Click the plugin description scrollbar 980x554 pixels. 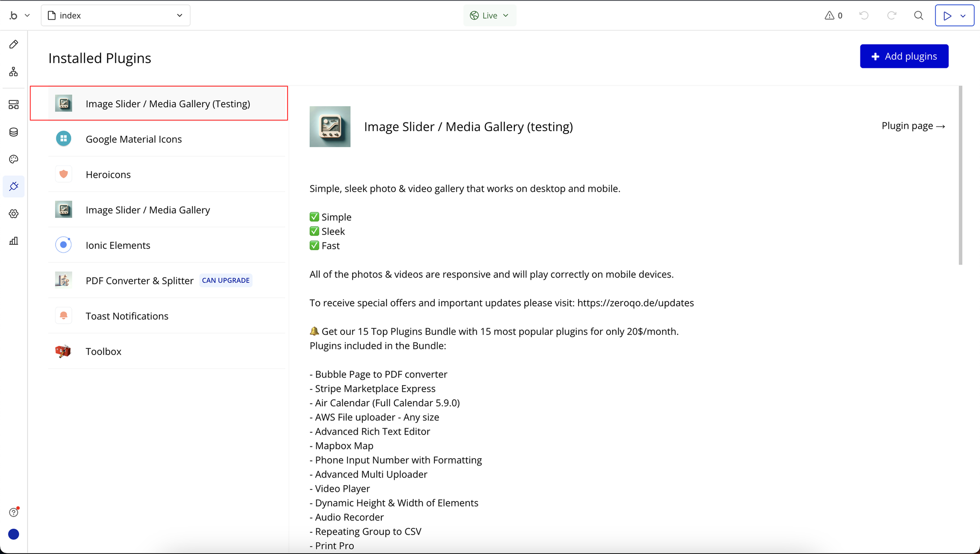coord(960,175)
